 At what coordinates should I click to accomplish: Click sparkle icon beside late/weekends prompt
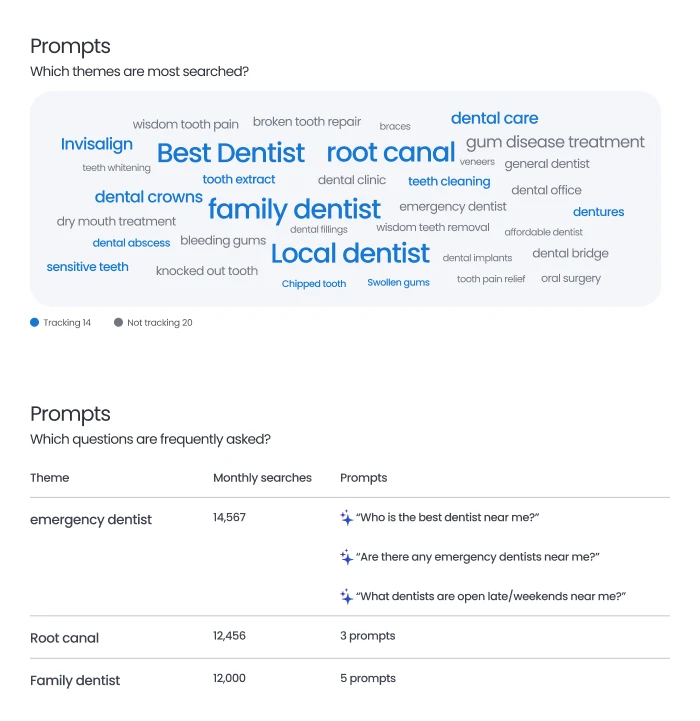[347, 596]
